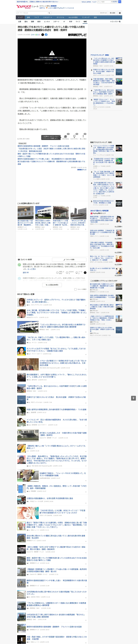138x644 pixels.
Task: Click the blue search button in the top web search
Action: tap(120, 2)
